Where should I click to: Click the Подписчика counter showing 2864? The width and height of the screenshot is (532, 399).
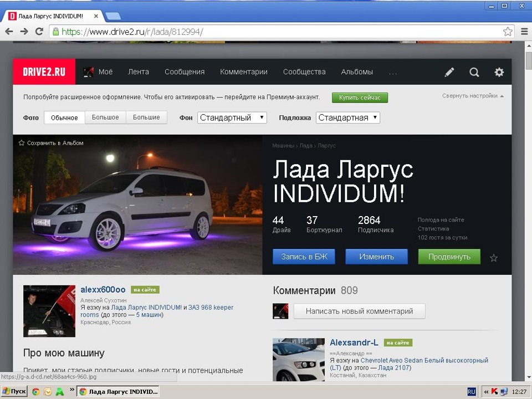coord(376,224)
